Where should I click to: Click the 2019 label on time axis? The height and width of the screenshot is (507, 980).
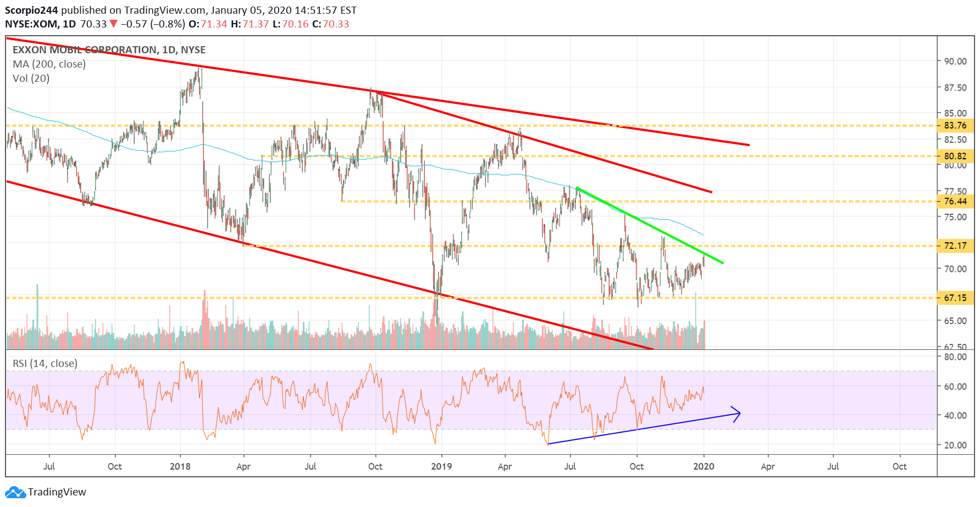[x=441, y=466]
